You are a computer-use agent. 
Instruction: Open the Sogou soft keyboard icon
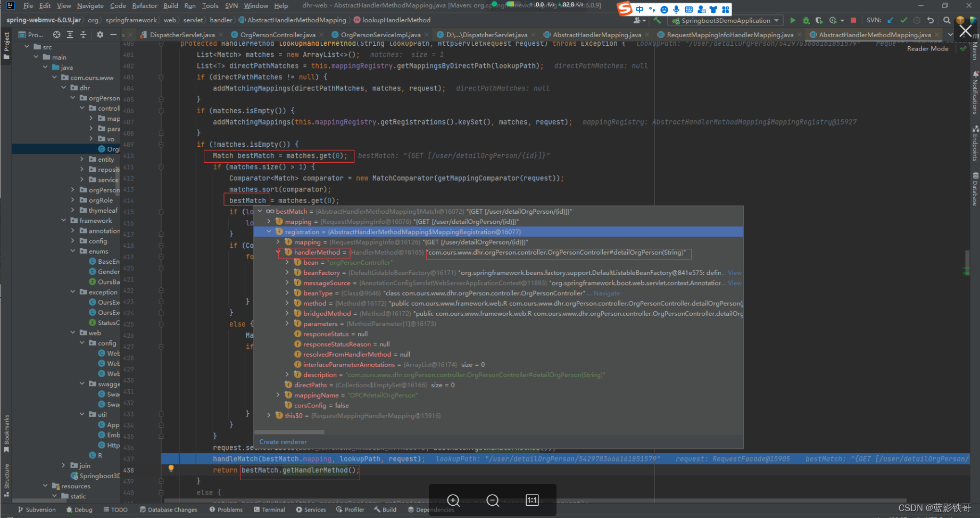coord(688,9)
